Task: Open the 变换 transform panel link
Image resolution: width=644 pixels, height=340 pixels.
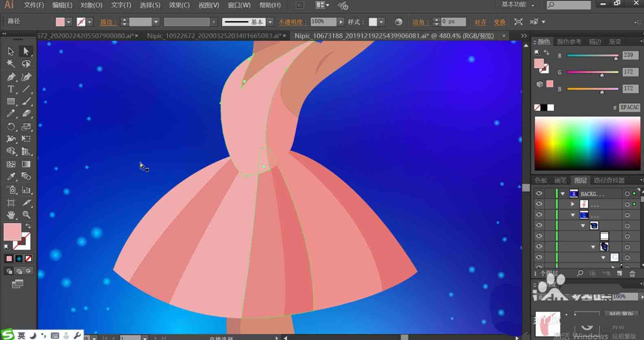Action: (500, 22)
